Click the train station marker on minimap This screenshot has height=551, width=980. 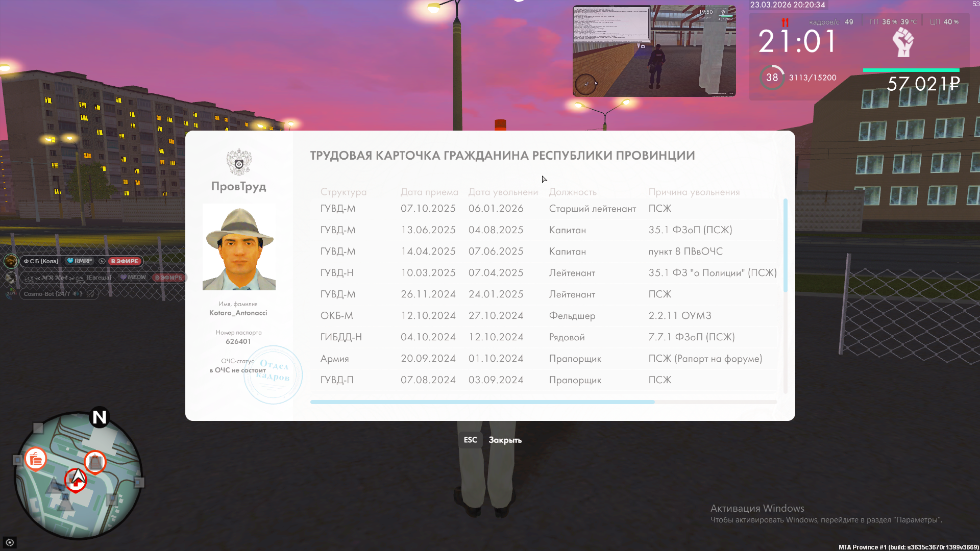coord(95,462)
